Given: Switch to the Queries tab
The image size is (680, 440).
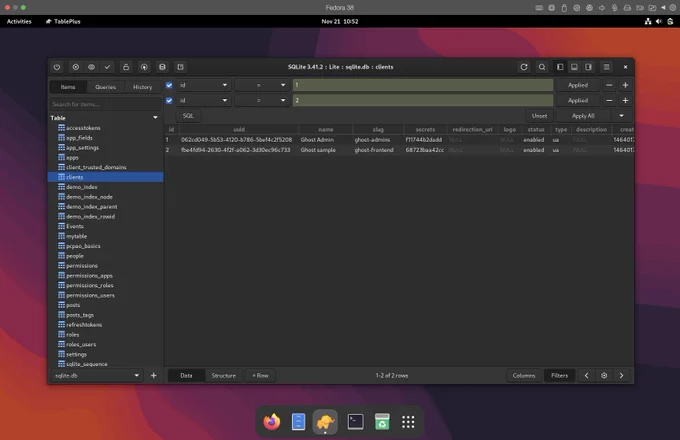Looking at the screenshot, I should (x=105, y=87).
